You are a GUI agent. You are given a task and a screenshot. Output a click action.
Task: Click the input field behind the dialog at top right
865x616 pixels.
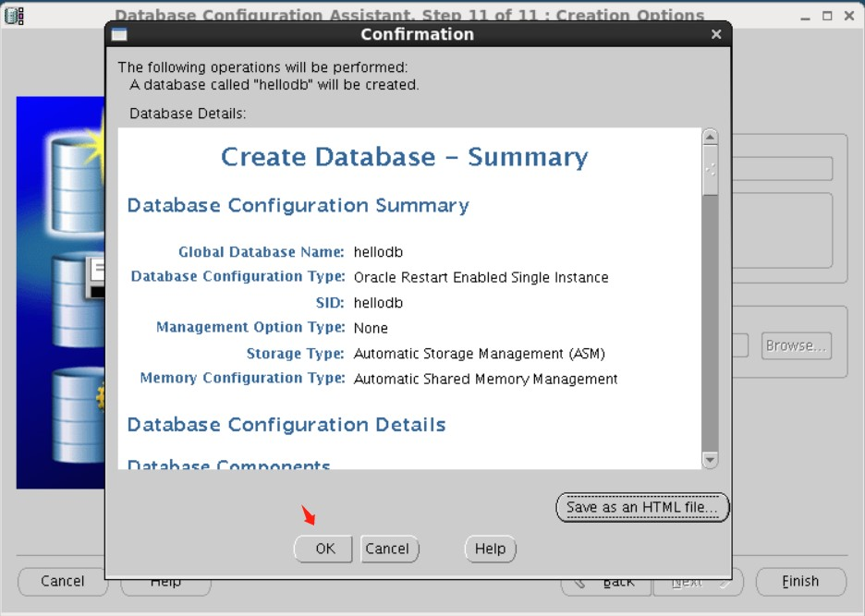click(x=782, y=169)
